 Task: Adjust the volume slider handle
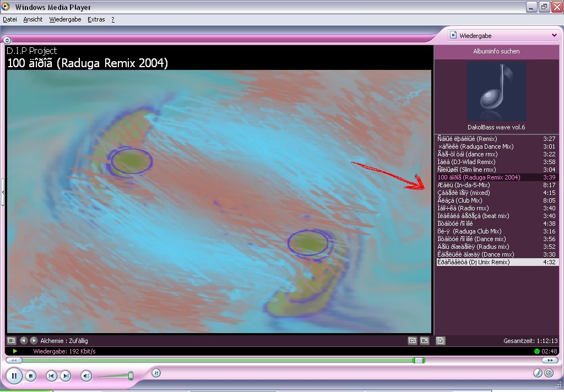pos(131,376)
